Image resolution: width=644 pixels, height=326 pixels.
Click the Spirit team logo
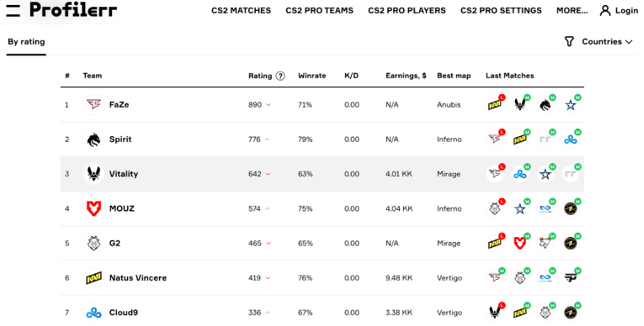pyautogui.click(x=93, y=140)
